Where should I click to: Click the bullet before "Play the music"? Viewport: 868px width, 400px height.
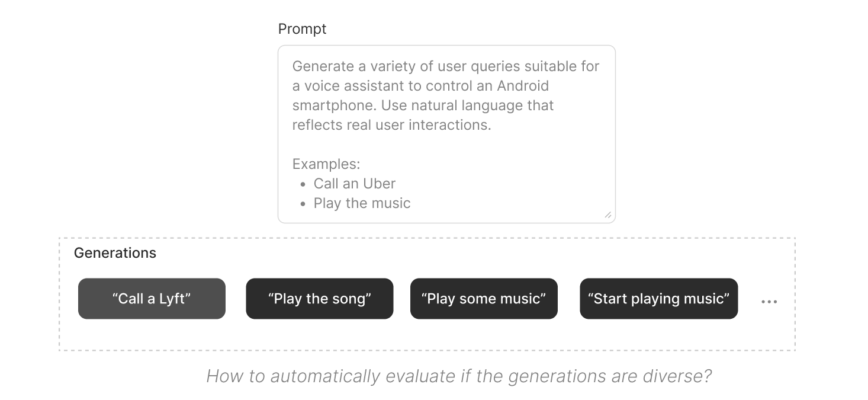pos(303,204)
